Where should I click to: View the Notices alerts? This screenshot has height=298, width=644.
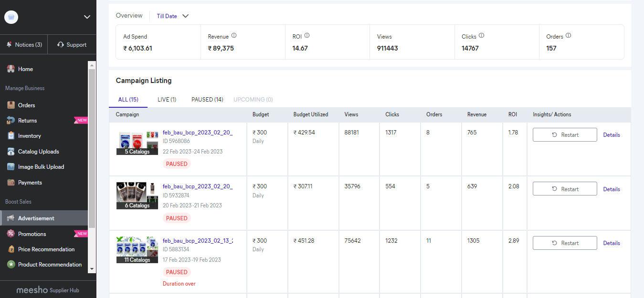tap(24, 44)
